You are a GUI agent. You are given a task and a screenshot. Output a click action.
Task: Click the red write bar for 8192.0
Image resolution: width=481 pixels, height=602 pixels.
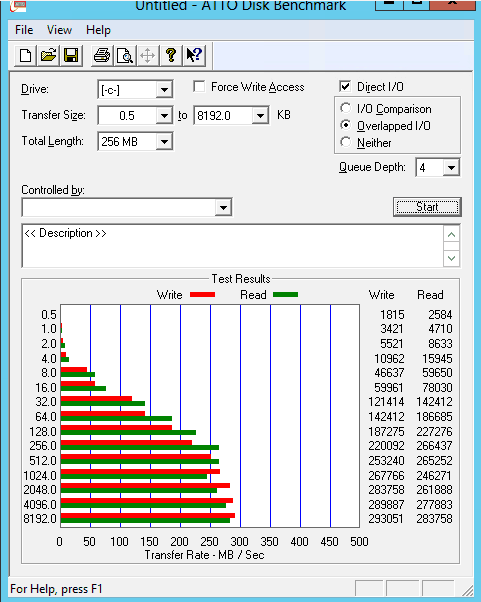click(x=148, y=515)
